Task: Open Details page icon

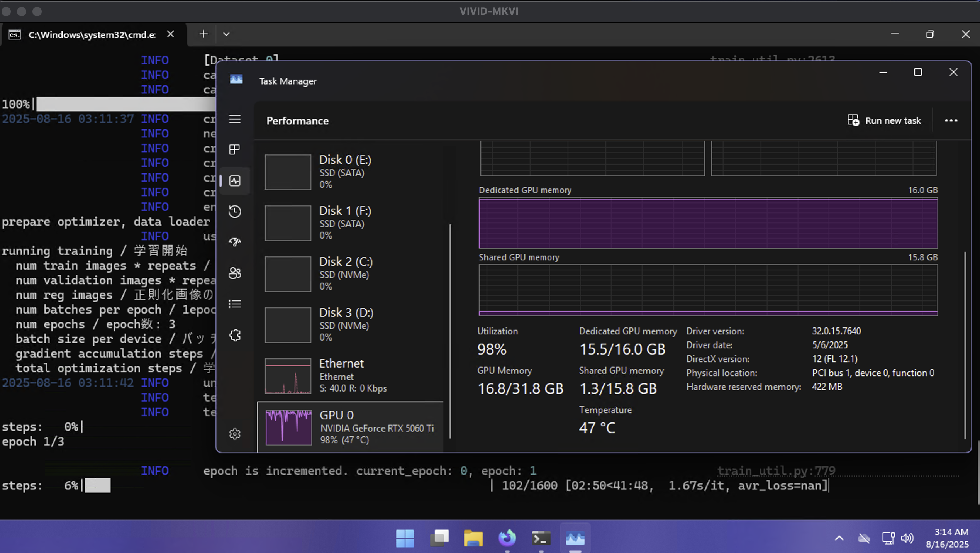Action: pos(235,304)
